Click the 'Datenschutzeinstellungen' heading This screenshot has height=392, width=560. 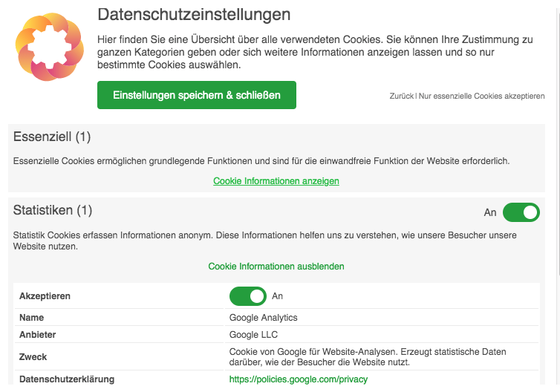pyautogui.click(x=194, y=15)
